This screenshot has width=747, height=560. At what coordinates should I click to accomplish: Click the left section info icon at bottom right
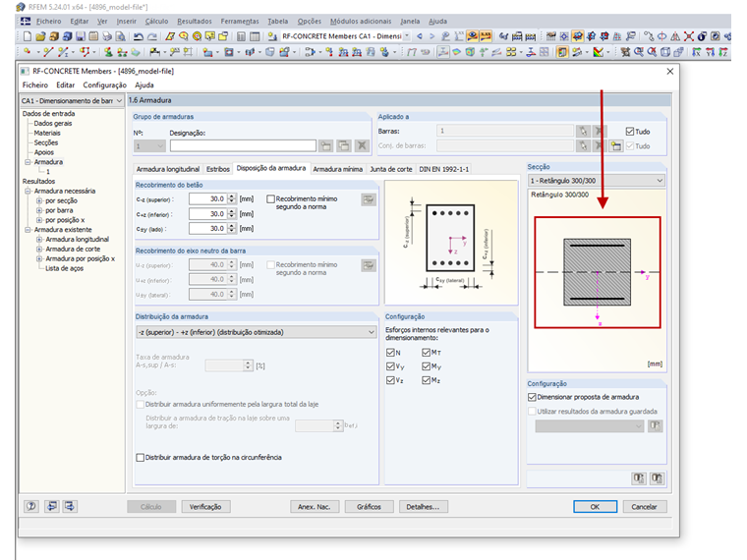coord(639,478)
